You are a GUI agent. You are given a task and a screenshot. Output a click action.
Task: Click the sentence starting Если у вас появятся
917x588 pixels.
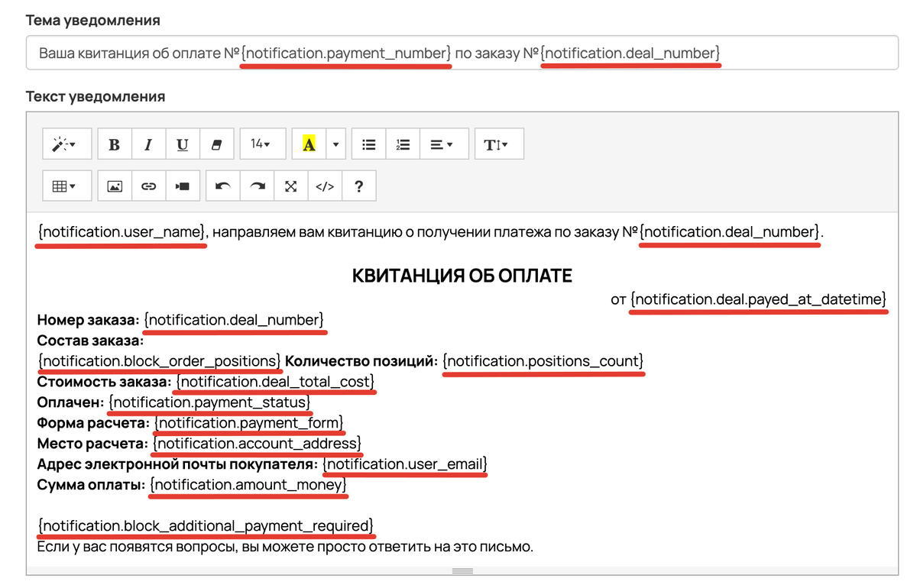(285, 547)
